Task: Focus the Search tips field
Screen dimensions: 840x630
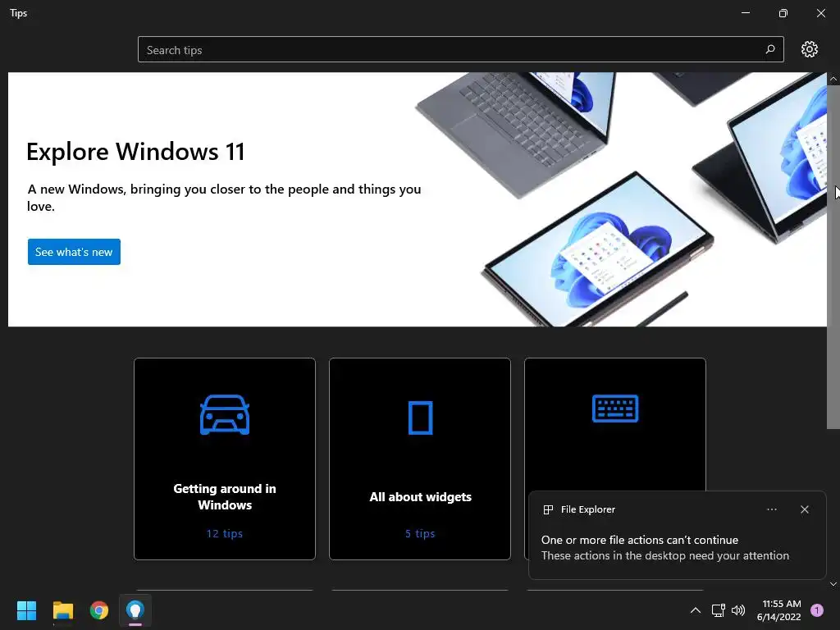Action: tap(461, 49)
